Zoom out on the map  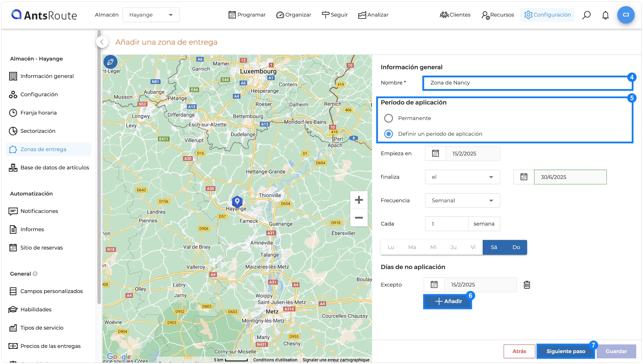359,218
